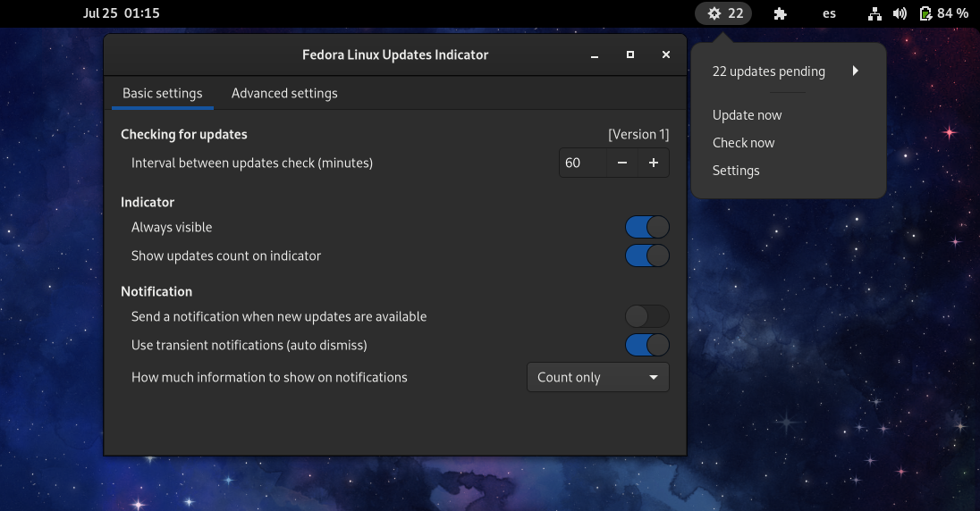The width and height of the screenshot is (980, 511).
Task: Switch to the Advanced settings tab
Action: (284, 93)
